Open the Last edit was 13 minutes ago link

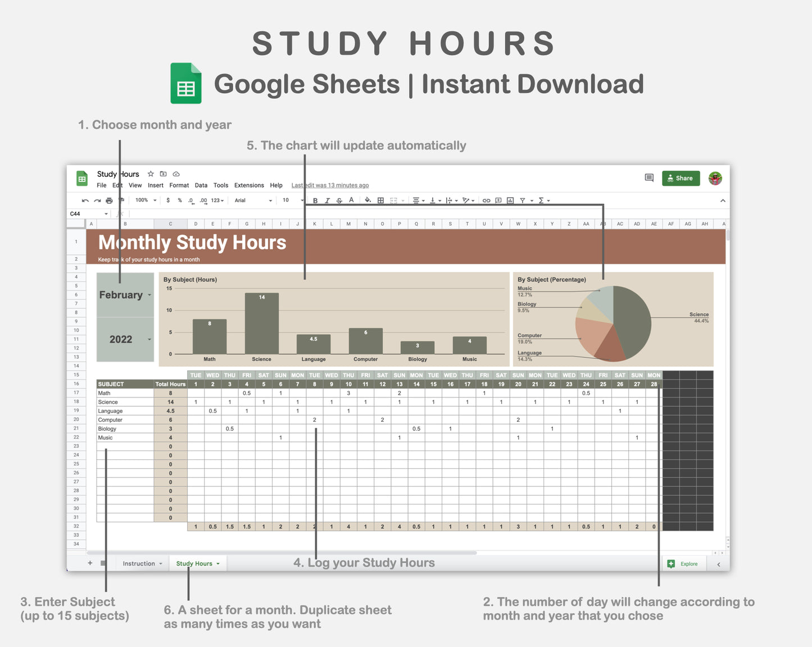pos(329,185)
